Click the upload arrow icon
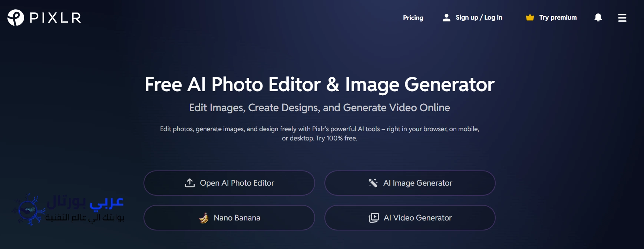The image size is (644, 249). pos(190,183)
